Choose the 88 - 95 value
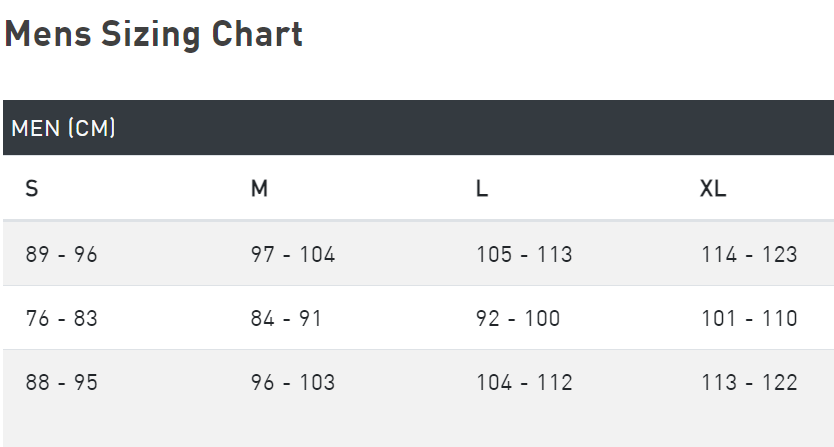The height and width of the screenshot is (447, 834). pos(62,383)
